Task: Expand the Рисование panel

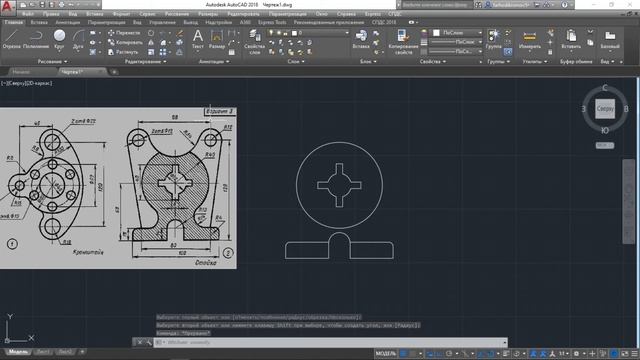Action: click(52, 62)
